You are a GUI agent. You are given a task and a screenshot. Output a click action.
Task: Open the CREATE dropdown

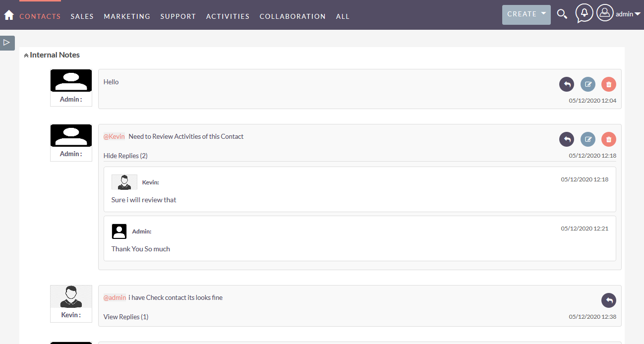pos(527,14)
